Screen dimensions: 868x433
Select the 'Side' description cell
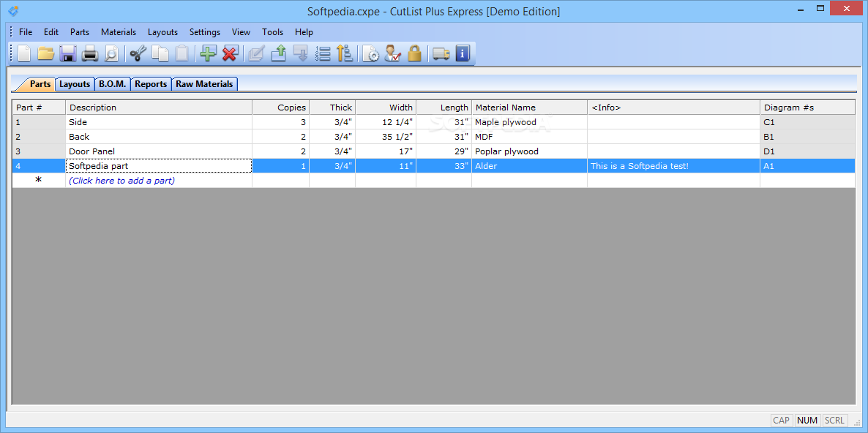(x=159, y=122)
